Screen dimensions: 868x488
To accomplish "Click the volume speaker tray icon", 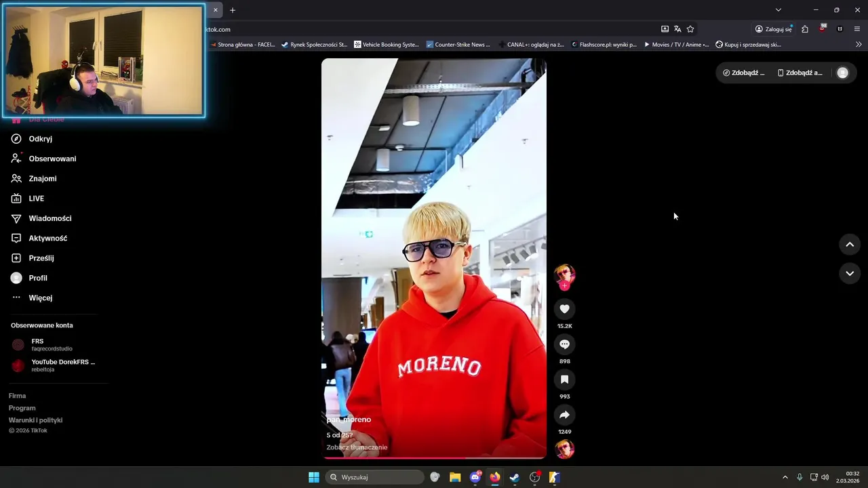I will point(825,477).
